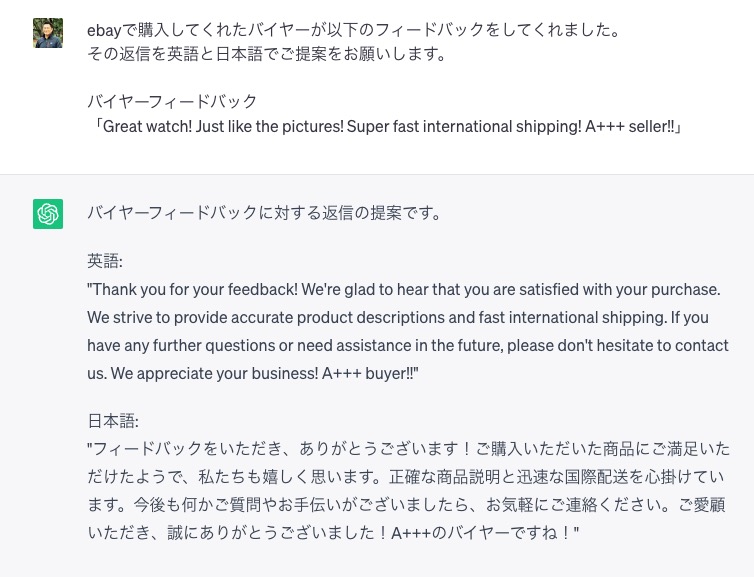This screenshot has width=754, height=577.
Task: Click the green ChatGPT logo icon
Action: click(x=48, y=213)
